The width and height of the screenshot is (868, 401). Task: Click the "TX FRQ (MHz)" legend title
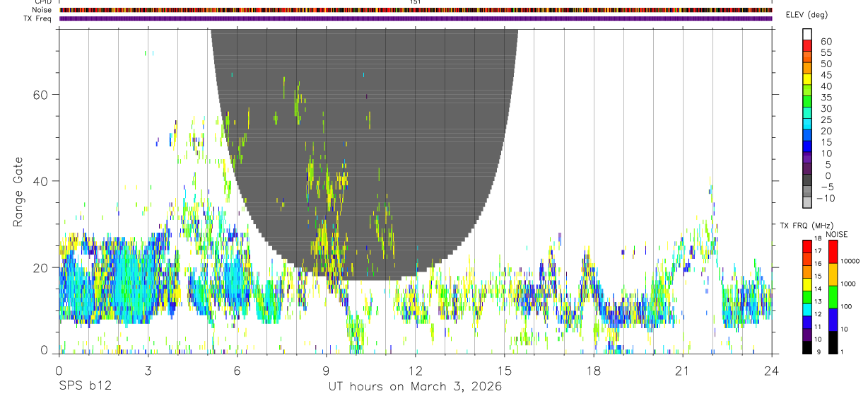tap(807, 225)
